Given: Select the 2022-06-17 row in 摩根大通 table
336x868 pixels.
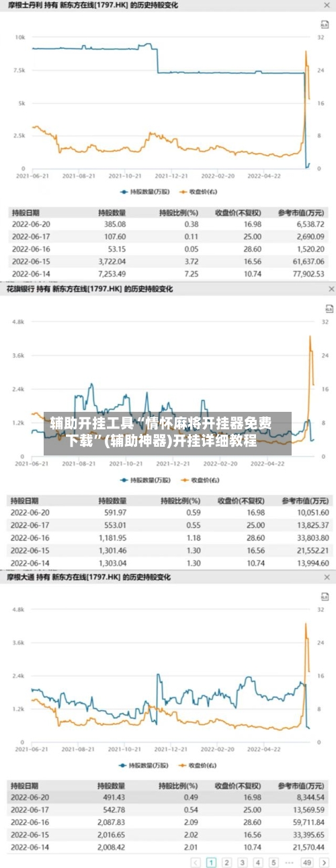Looking at the screenshot, I should (168, 810).
